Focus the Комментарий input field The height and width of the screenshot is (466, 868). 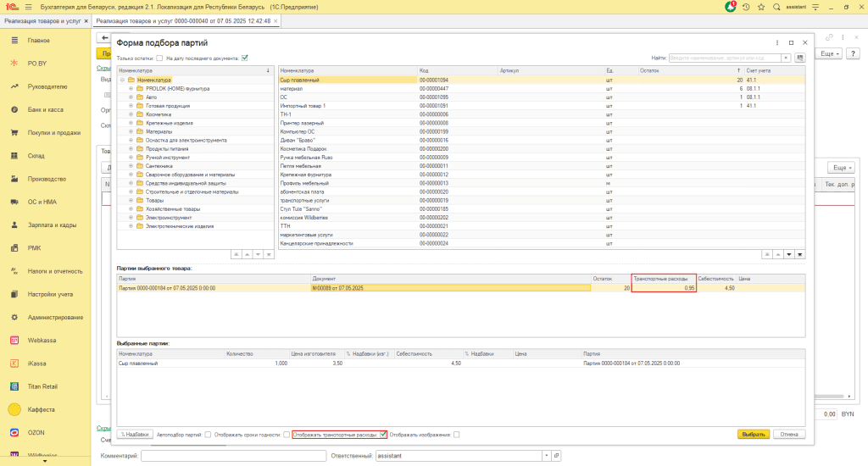[x=234, y=456]
